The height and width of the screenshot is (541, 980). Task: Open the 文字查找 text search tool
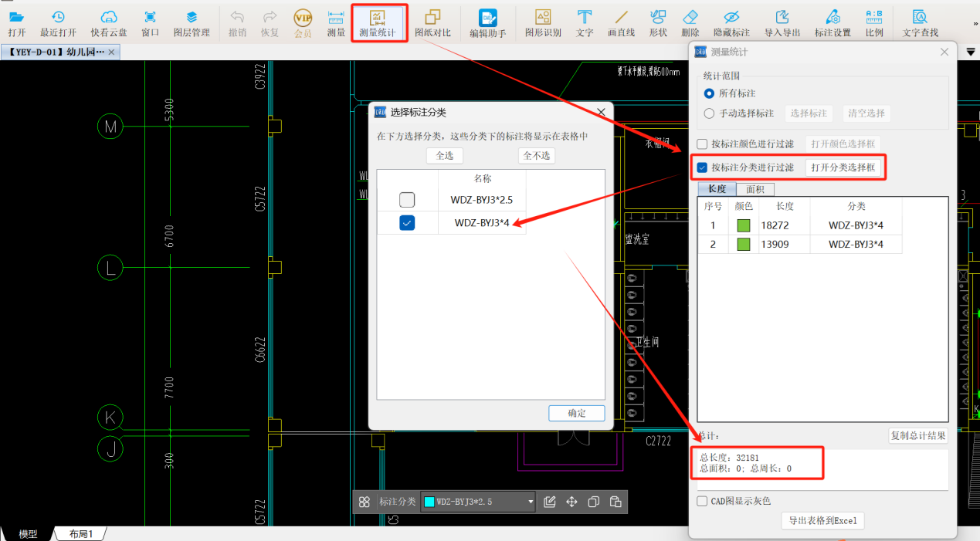pyautogui.click(x=921, y=22)
